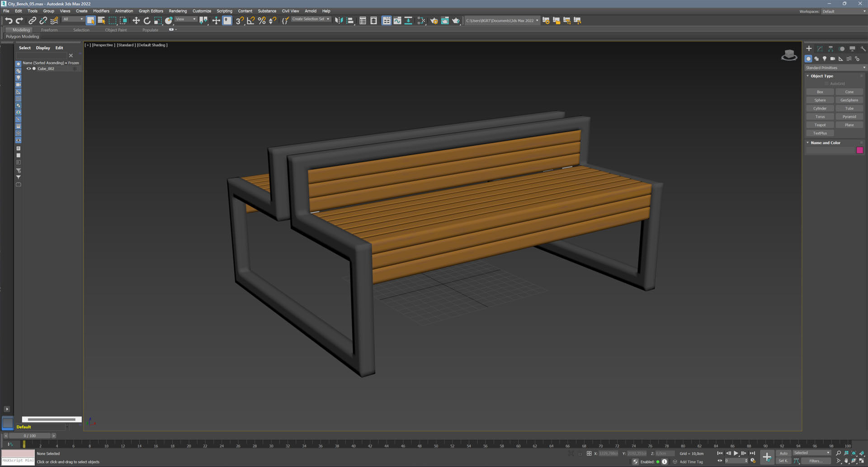Image resolution: width=868 pixels, height=467 pixels.
Task: Collapse the Name and Color rollout
Action: point(808,143)
